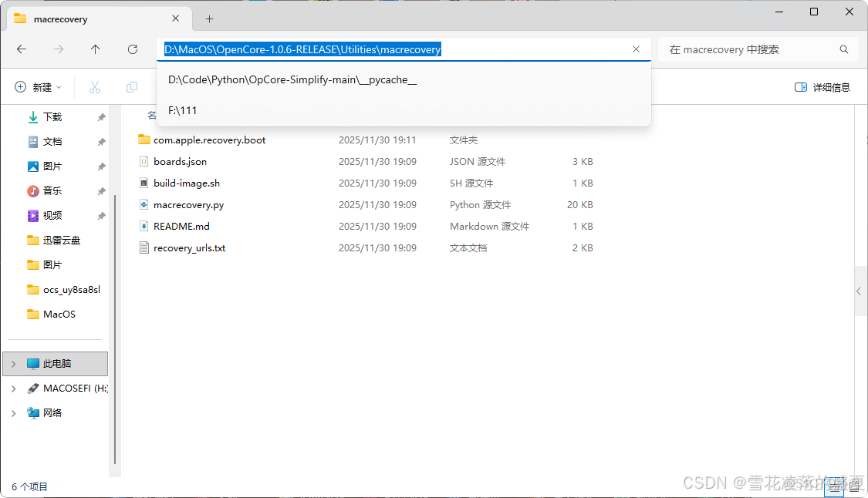
Task: Click the sidebar vertical scrollbar
Action: [115, 329]
